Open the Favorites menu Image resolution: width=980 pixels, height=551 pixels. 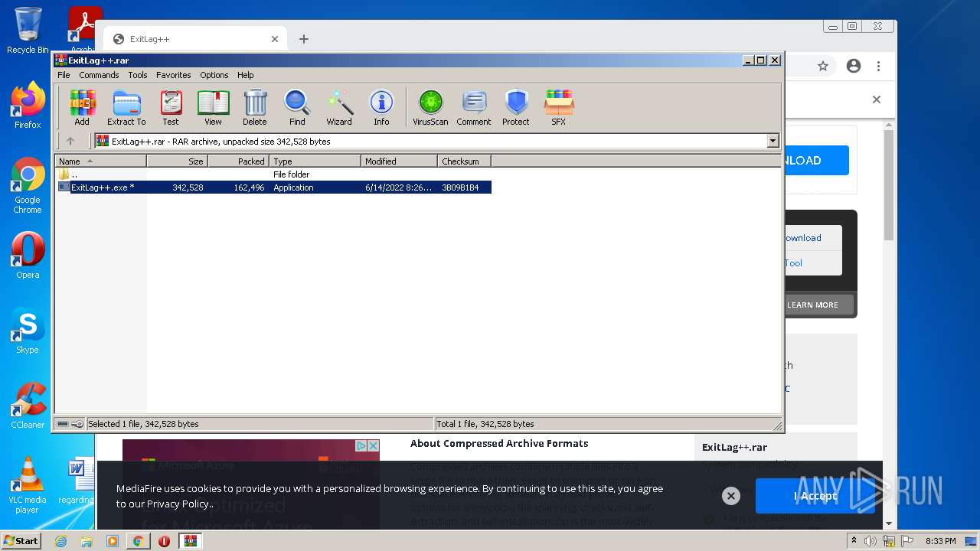(x=174, y=75)
